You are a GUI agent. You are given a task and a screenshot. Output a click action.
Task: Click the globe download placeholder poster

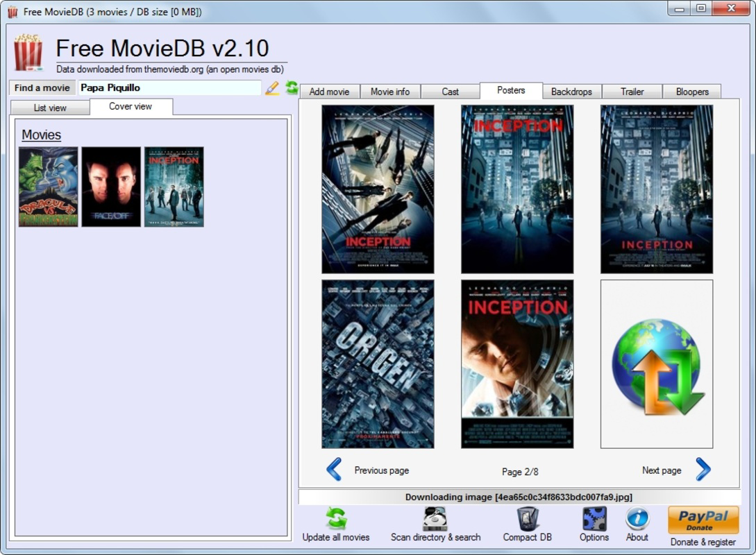point(657,364)
